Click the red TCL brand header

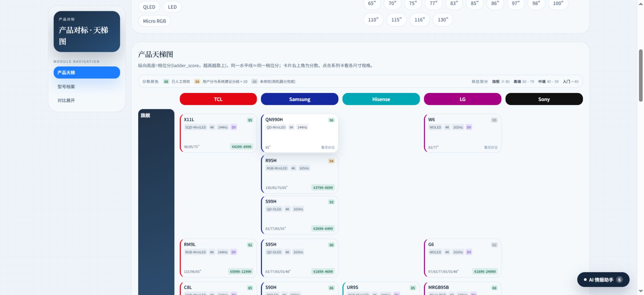218,99
